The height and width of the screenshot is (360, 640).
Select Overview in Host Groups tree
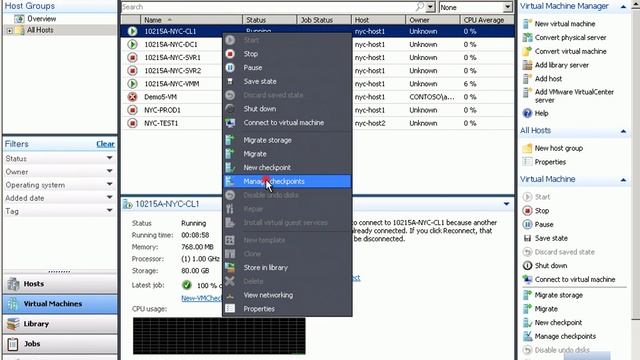pos(42,19)
